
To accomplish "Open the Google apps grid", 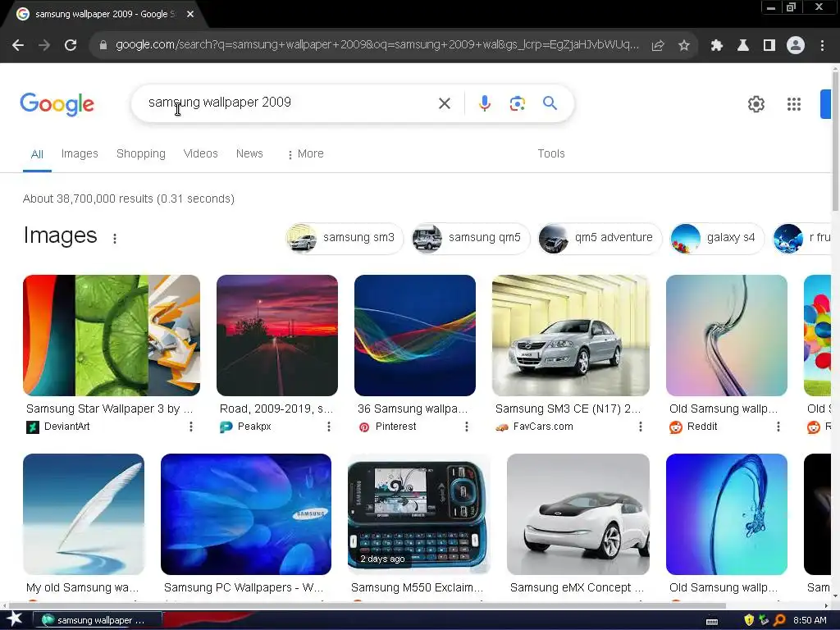I will tap(794, 104).
